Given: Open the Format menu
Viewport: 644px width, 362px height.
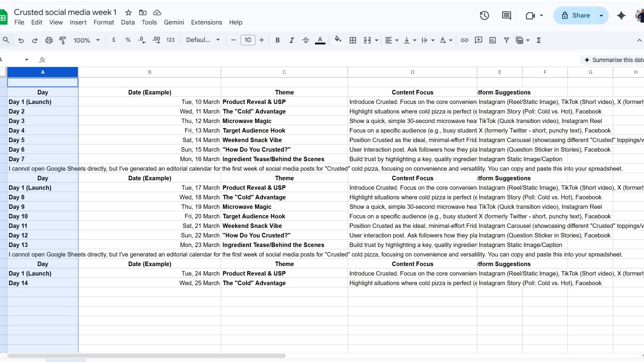Looking at the screenshot, I should point(104,22).
